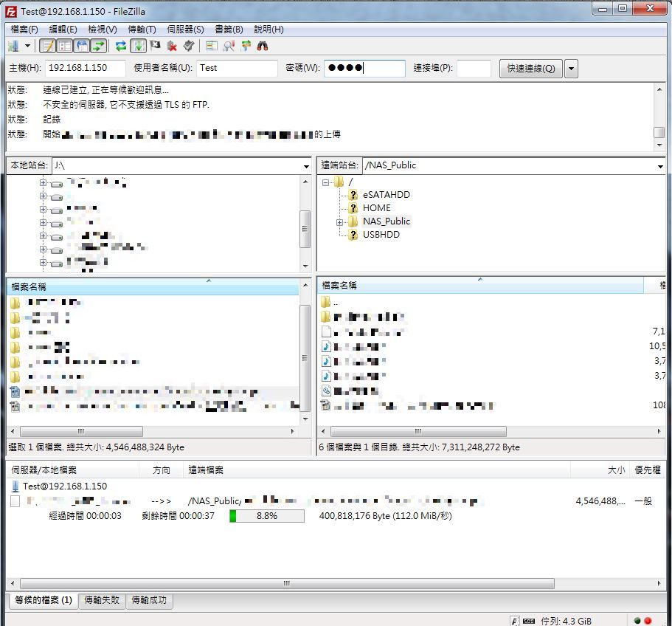The width and height of the screenshot is (672, 626).
Task: Select NAS_Public in the remote tree
Action: (386, 221)
